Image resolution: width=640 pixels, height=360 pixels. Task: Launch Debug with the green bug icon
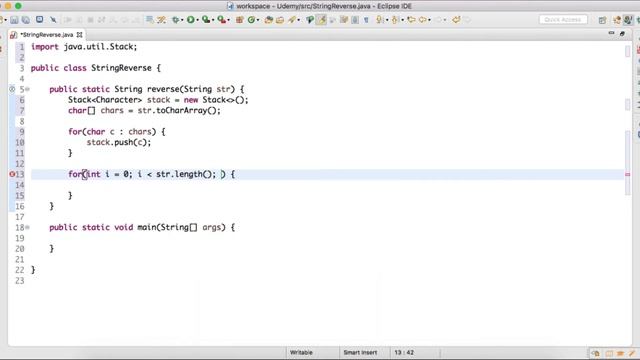pos(175,20)
